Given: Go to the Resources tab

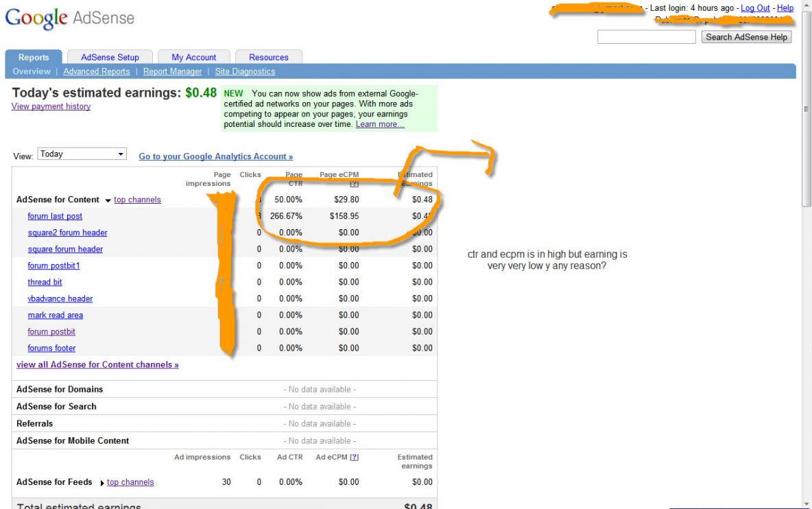Looking at the screenshot, I should (268, 57).
